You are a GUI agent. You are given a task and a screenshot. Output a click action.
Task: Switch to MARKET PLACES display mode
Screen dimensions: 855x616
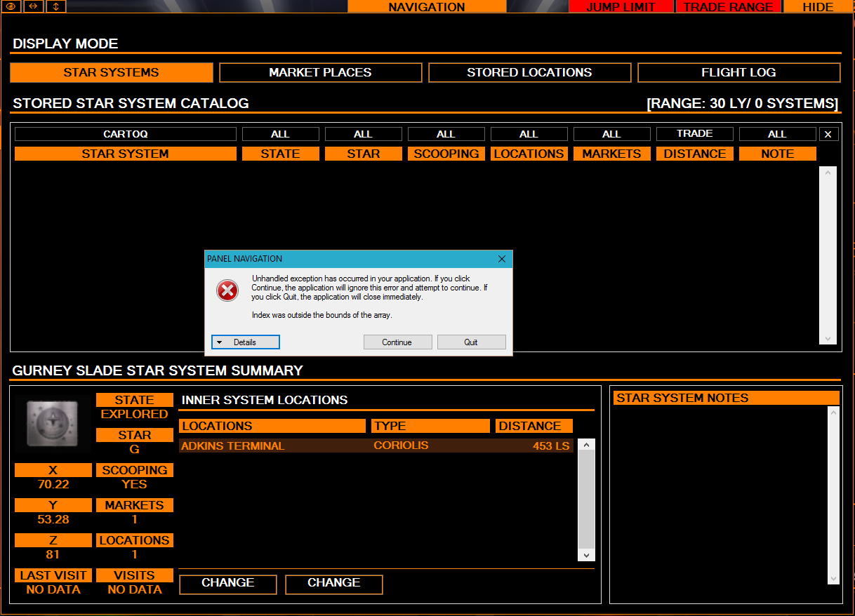click(320, 72)
